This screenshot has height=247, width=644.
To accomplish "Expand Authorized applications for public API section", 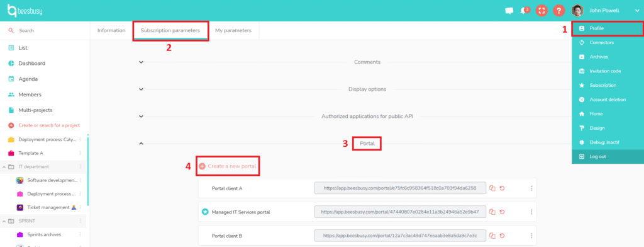I will [x=141, y=117].
